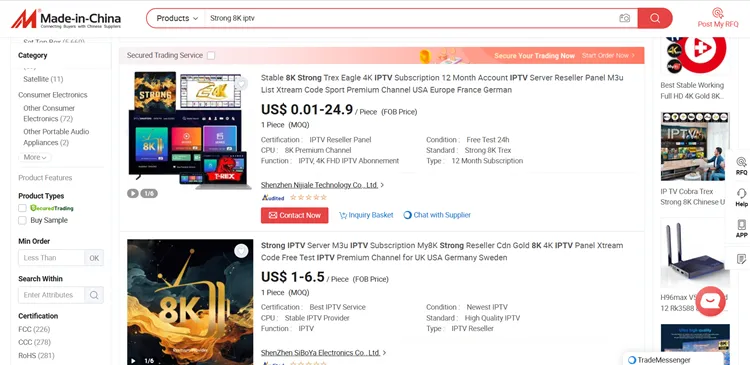Image resolution: width=750 pixels, height=365 pixels.
Task: Open Strong IPTV Server M3u product title
Action: pyautogui.click(x=442, y=252)
